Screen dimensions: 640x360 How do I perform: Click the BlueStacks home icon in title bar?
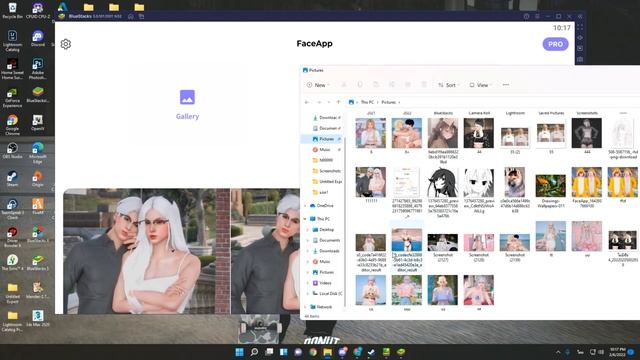[x=131, y=16]
